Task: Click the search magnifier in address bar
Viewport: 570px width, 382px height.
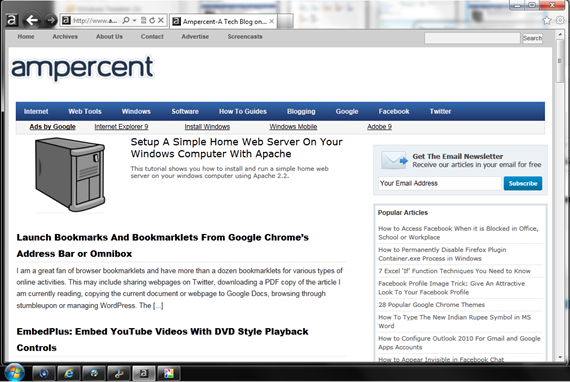Action: click(126, 20)
